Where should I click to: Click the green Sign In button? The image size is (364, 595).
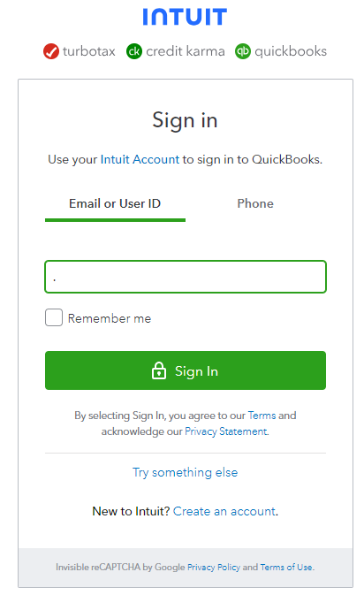tap(186, 370)
